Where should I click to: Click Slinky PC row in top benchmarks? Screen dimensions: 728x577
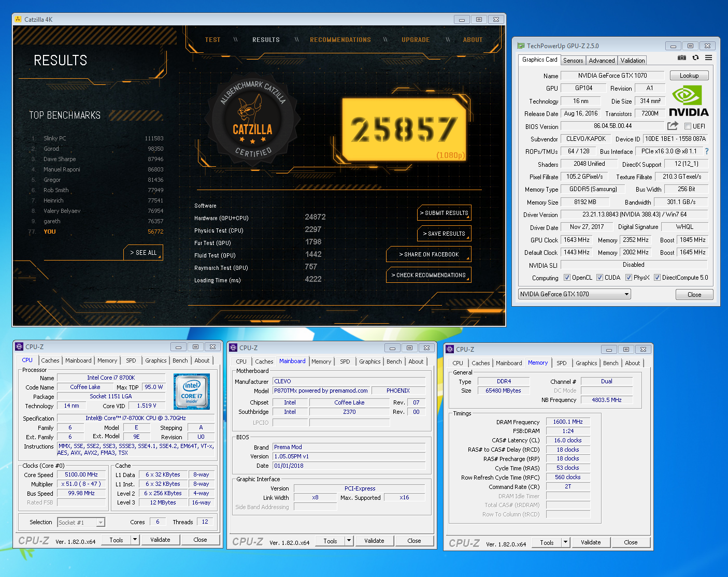click(x=97, y=138)
